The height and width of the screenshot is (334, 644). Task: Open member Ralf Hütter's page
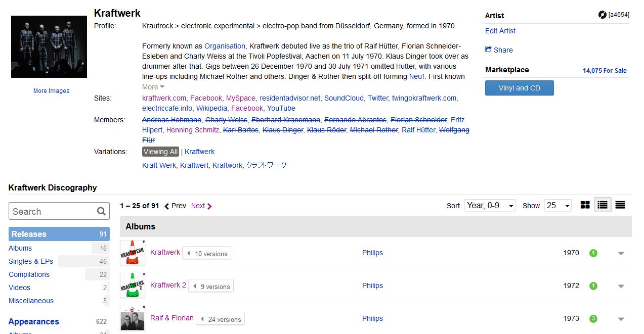(x=418, y=130)
